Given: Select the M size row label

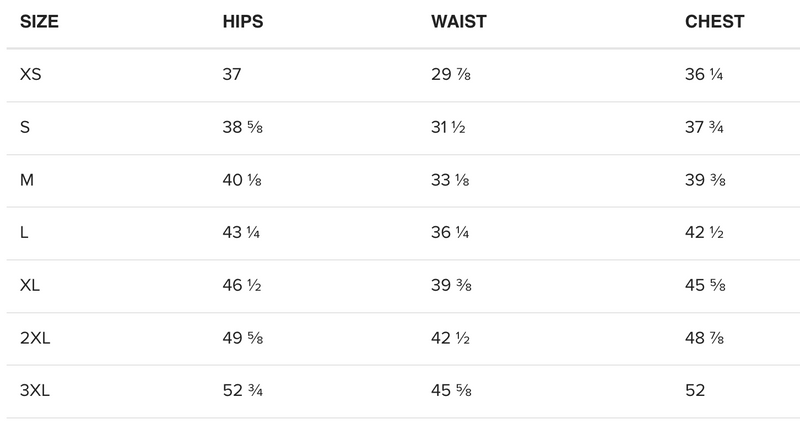Looking at the screenshot, I should click(x=26, y=181).
